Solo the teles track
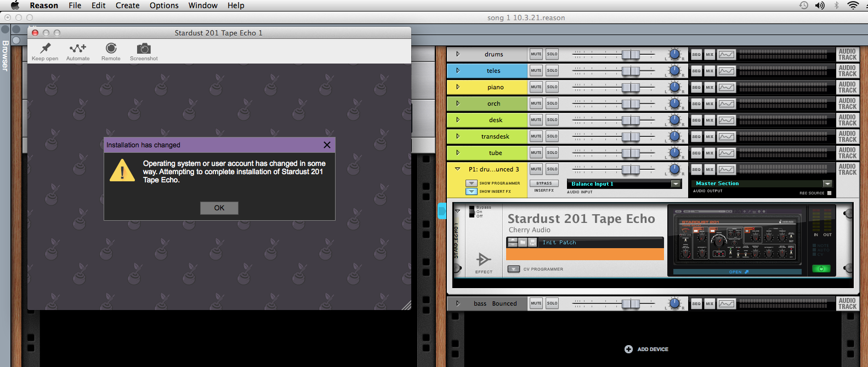The image size is (868, 367). tap(552, 71)
